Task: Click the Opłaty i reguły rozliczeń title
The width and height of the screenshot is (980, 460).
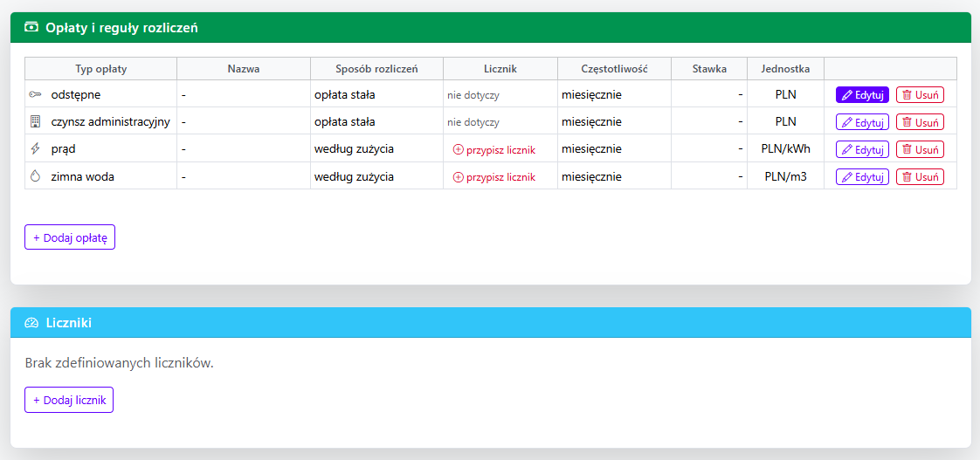Action: click(122, 28)
